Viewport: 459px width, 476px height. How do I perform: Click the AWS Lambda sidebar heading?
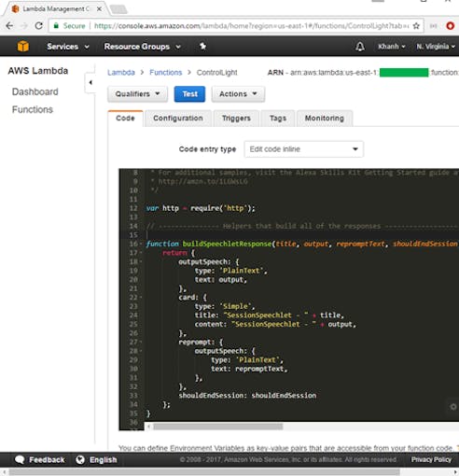38,71
